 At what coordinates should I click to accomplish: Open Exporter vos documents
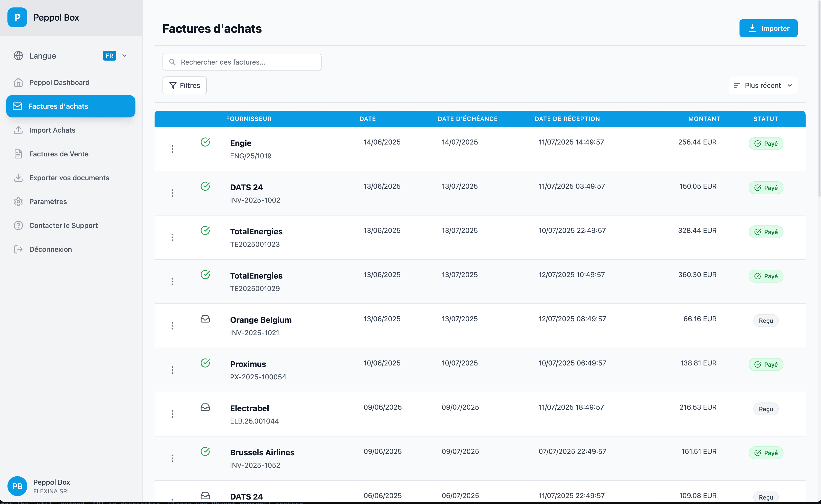click(71, 178)
